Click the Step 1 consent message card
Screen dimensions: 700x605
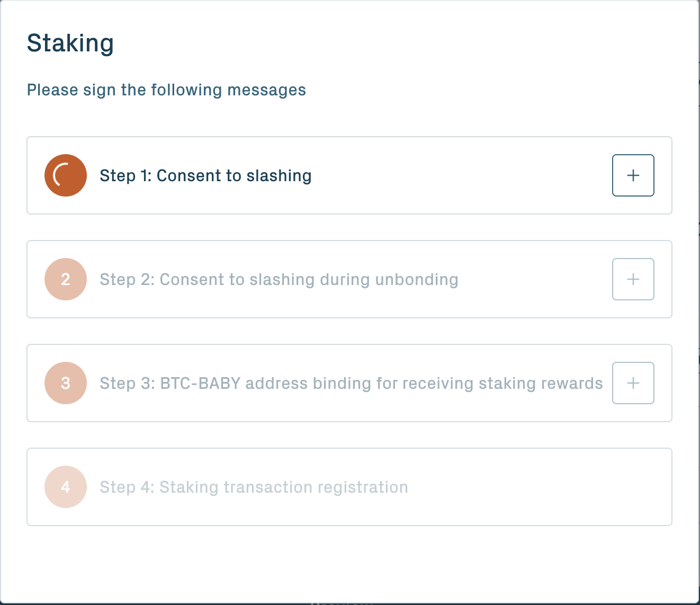[349, 175]
